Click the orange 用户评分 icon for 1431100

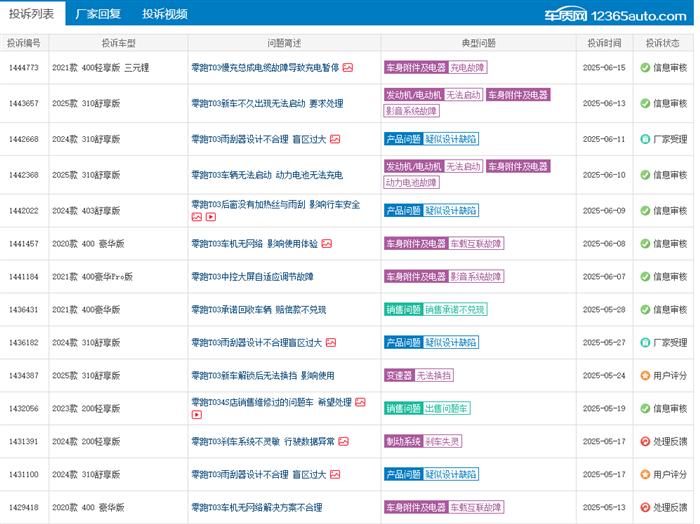(645, 474)
